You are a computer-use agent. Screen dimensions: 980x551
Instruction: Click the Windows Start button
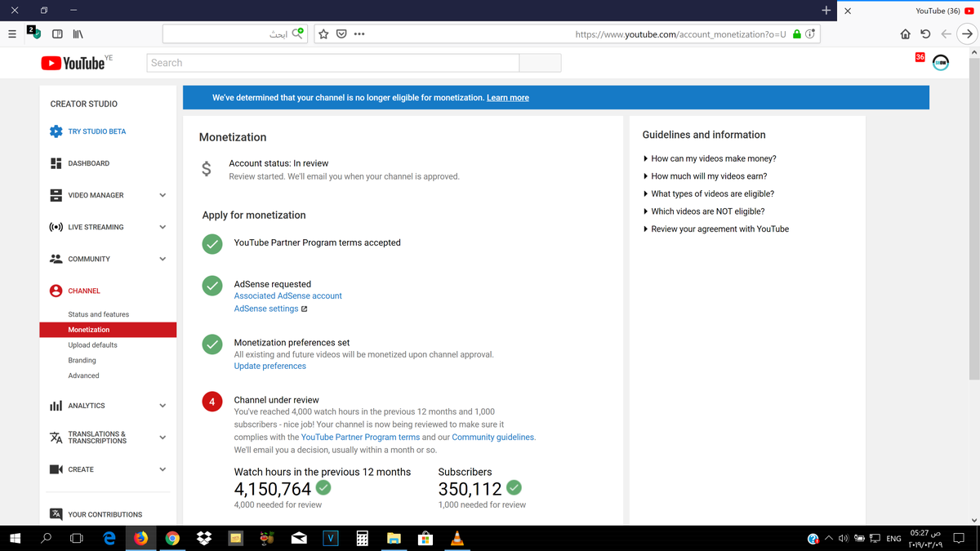pos(15,539)
